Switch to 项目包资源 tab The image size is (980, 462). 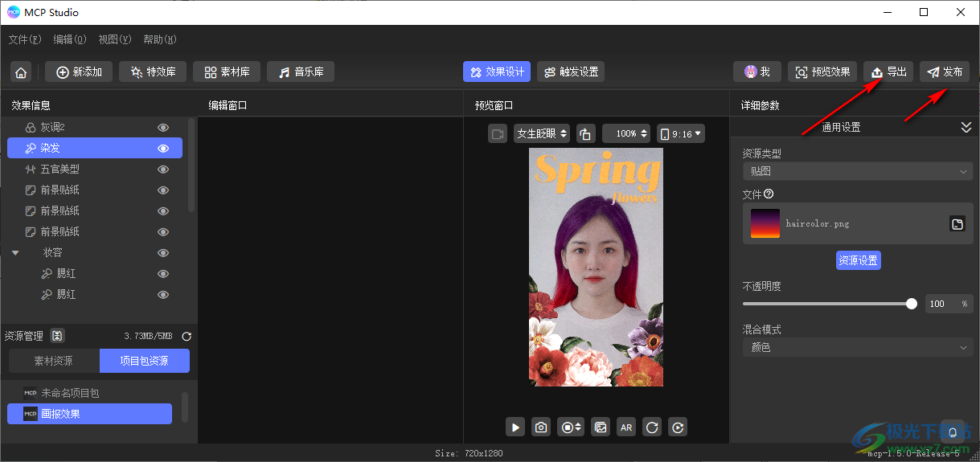[x=145, y=362]
